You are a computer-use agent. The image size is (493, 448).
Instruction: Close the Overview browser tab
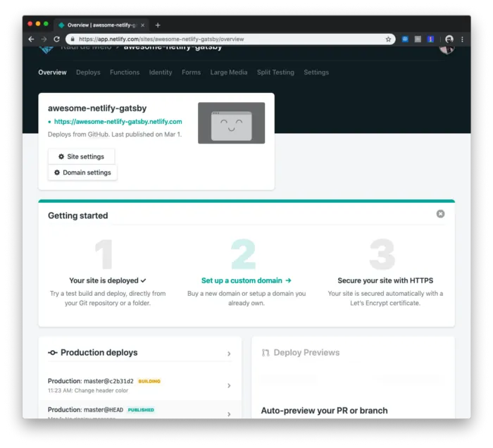tap(142, 25)
